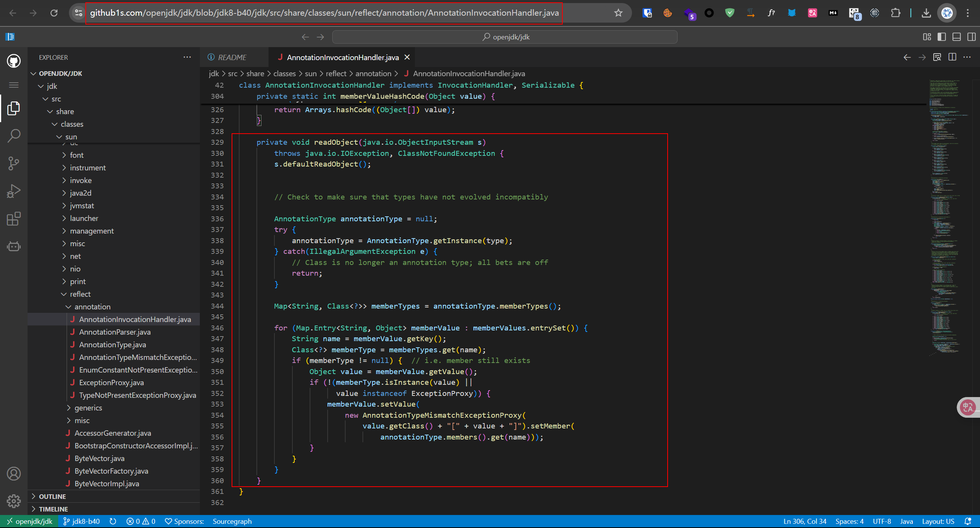
Task: Select the Explorer files icon
Action: click(x=14, y=108)
